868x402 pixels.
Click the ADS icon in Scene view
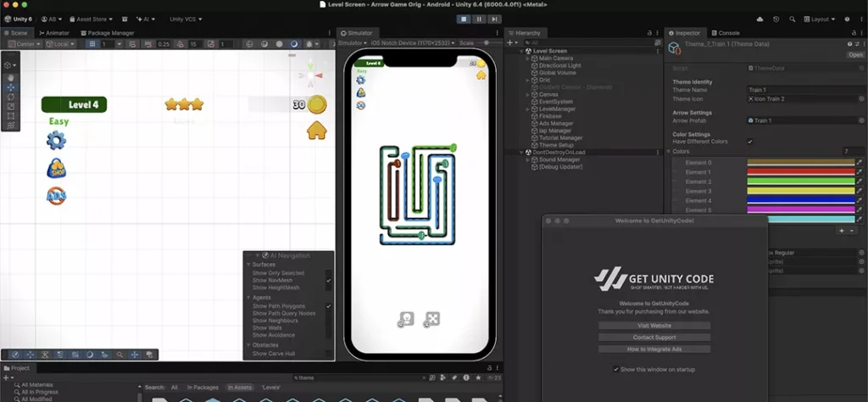coord(57,195)
